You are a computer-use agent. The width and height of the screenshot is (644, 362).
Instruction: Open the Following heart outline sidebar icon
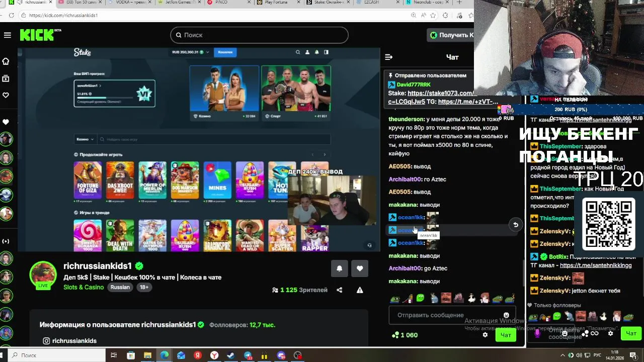[x=6, y=95]
